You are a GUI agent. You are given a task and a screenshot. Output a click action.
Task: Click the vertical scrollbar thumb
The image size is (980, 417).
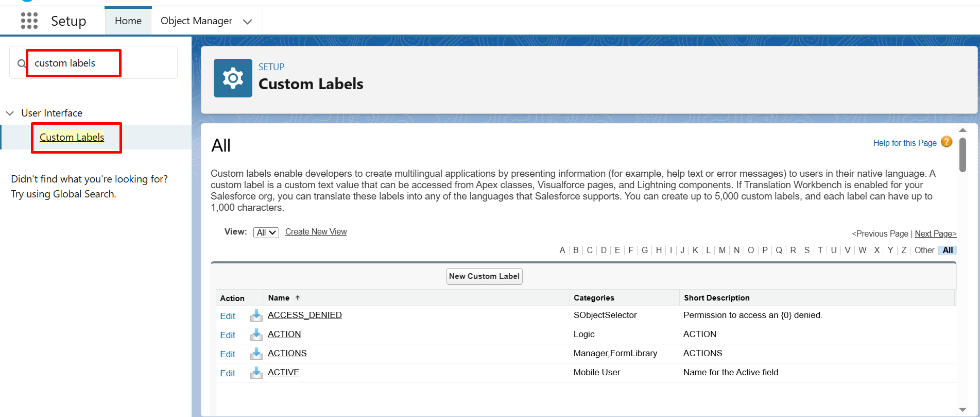click(x=962, y=155)
